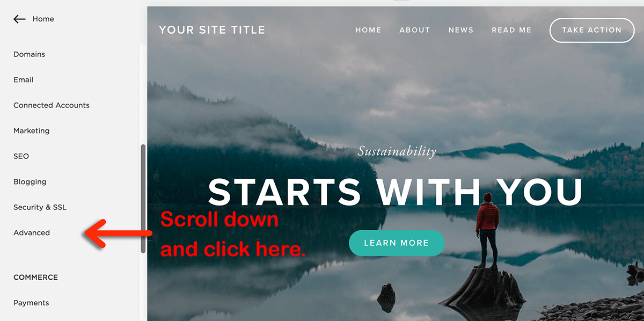Open the ABOUT page link

point(415,30)
